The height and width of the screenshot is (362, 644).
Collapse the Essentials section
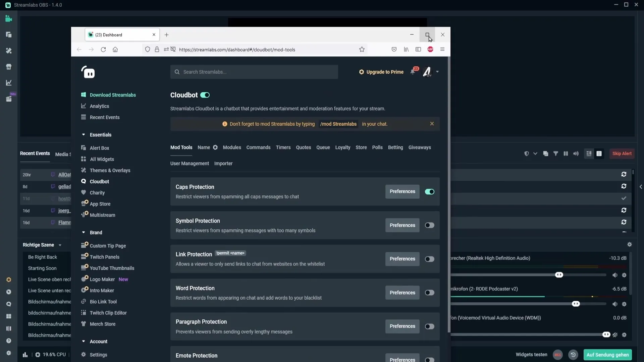coord(84,135)
